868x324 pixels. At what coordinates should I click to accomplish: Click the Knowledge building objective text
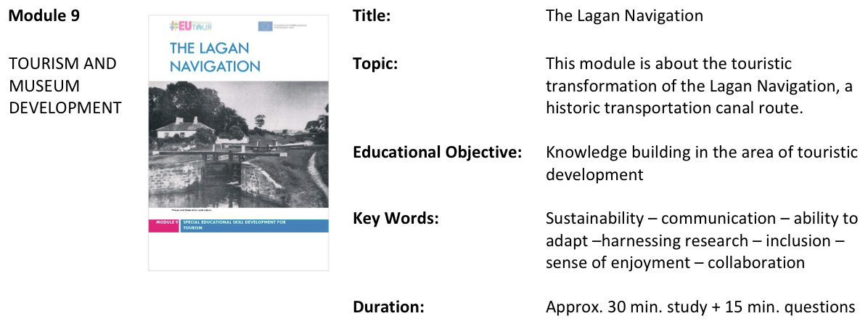click(701, 163)
